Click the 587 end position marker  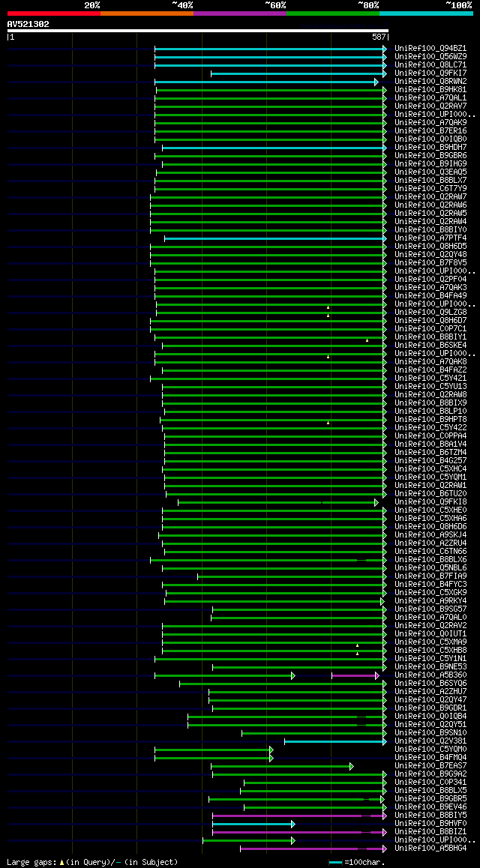[x=379, y=37]
